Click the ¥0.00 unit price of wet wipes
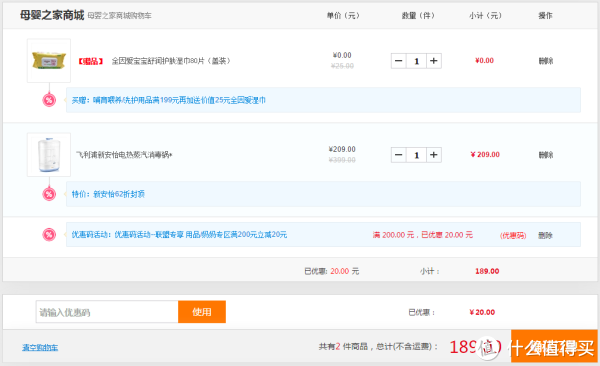The image size is (600, 366). (342, 55)
